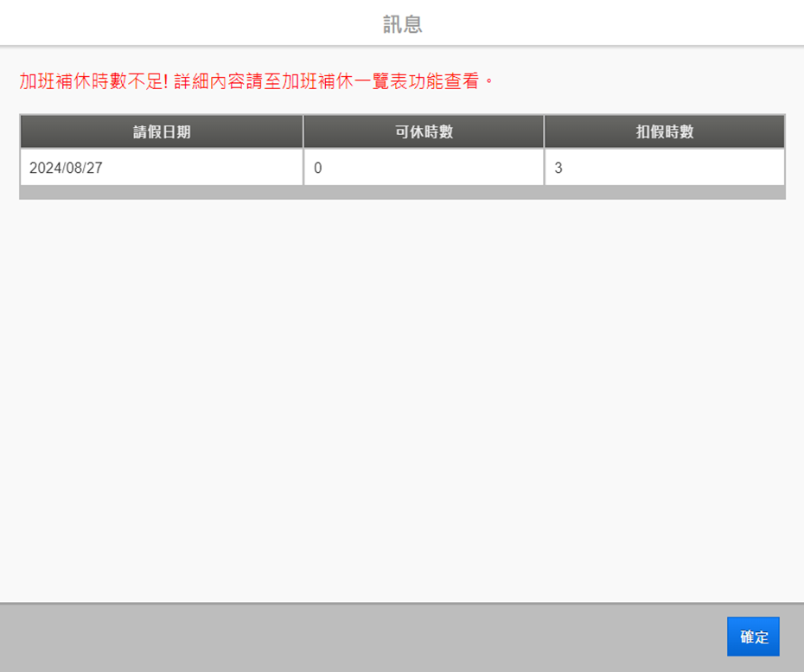Click the 加班補休時數不足! text
The width and height of the screenshot is (804, 672).
(92, 82)
